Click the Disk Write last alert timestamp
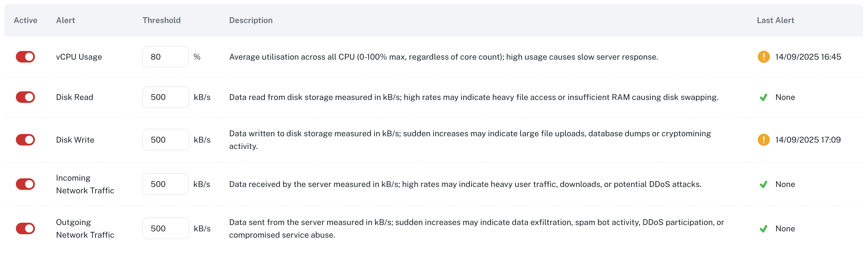The width and height of the screenshot is (868, 257). [x=808, y=140]
